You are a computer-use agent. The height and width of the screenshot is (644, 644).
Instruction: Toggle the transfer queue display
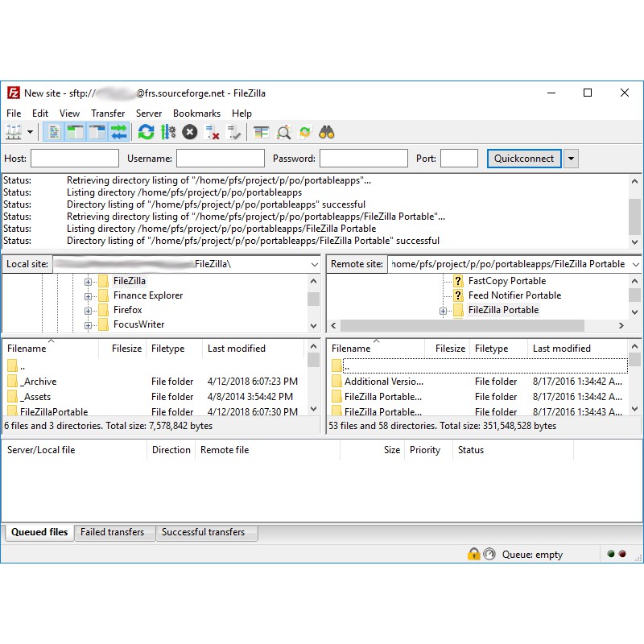pyautogui.click(x=119, y=132)
